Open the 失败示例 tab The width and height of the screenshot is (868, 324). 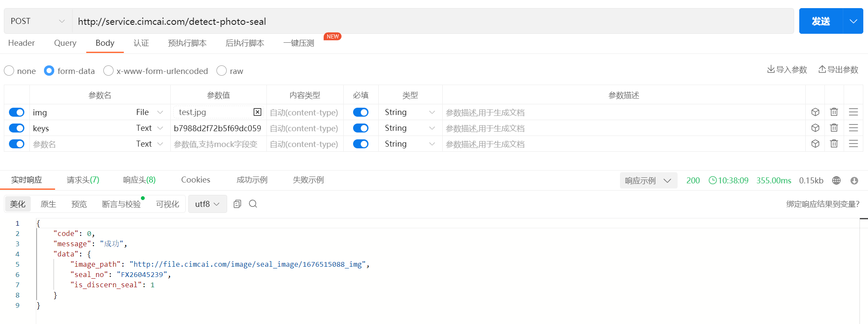point(308,180)
